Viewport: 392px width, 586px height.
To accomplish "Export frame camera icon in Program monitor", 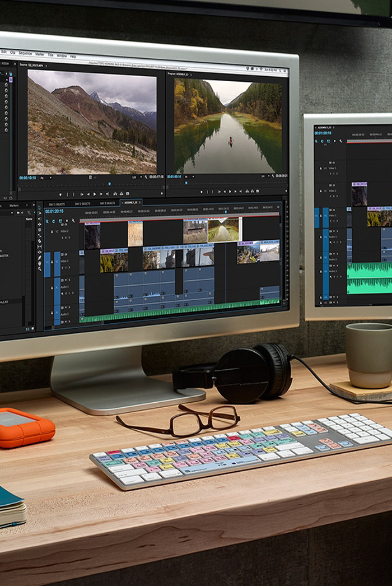I will click(258, 192).
